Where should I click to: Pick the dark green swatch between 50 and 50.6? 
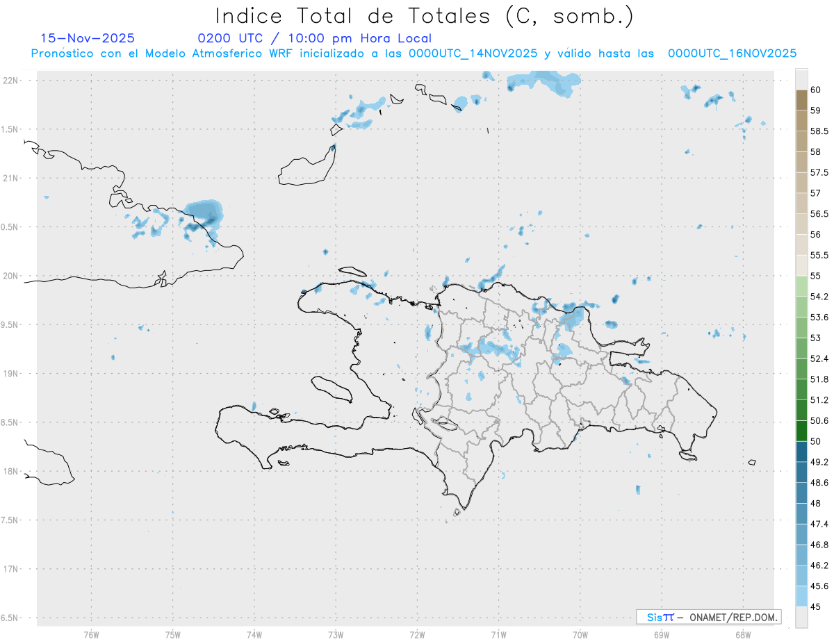point(801,431)
